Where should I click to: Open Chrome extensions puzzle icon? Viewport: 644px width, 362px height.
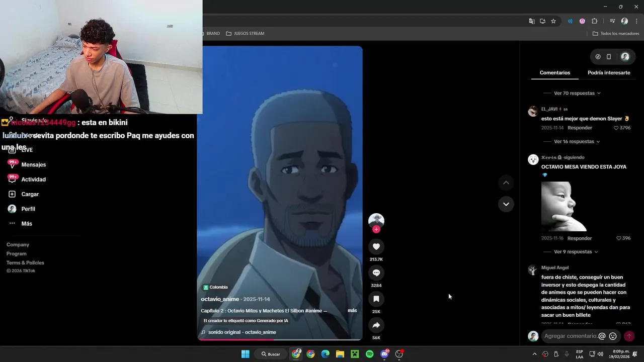[x=594, y=21]
